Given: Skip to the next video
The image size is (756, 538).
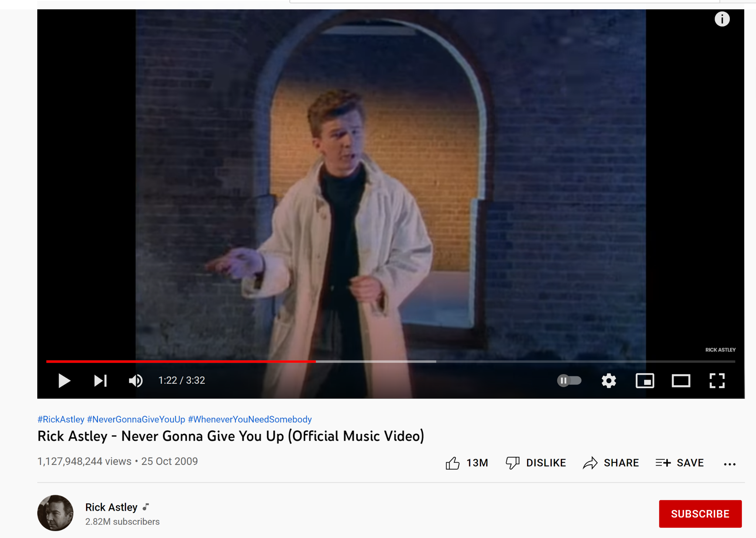Looking at the screenshot, I should [100, 380].
